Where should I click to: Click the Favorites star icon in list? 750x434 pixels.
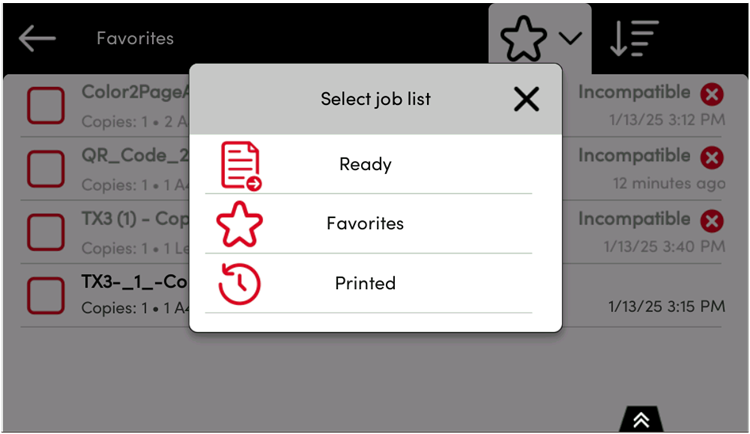click(x=240, y=224)
